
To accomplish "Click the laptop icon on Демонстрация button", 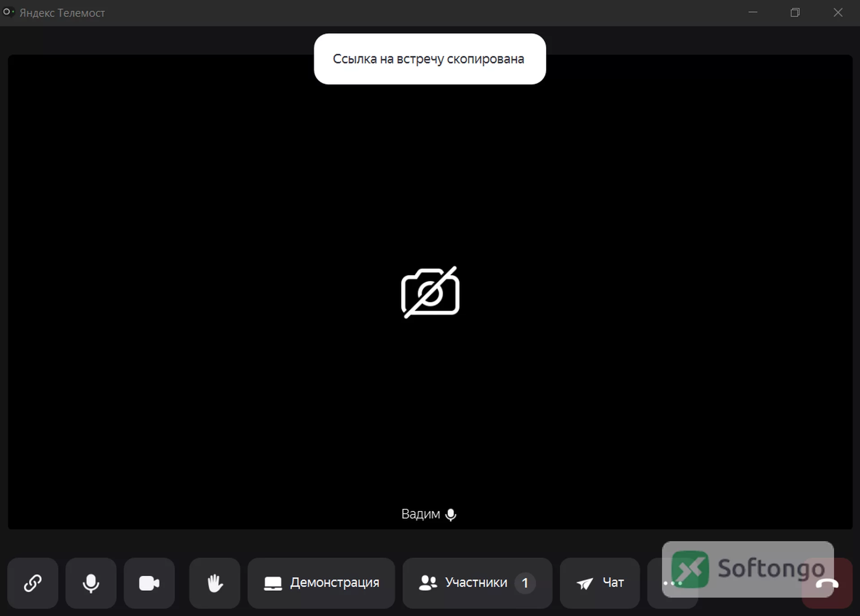I will [x=273, y=583].
